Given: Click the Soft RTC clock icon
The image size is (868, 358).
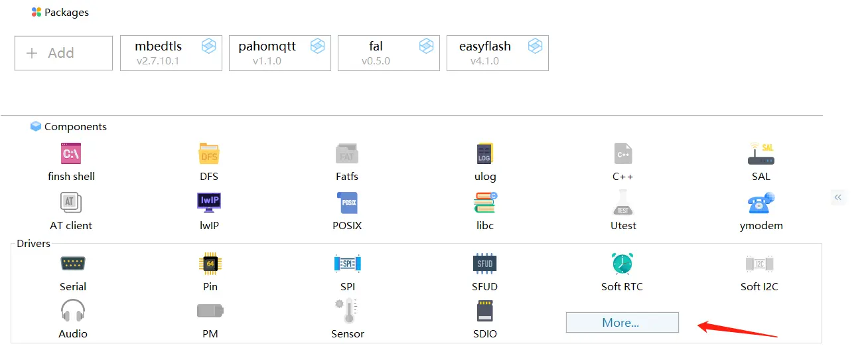Looking at the screenshot, I should 622,264.
